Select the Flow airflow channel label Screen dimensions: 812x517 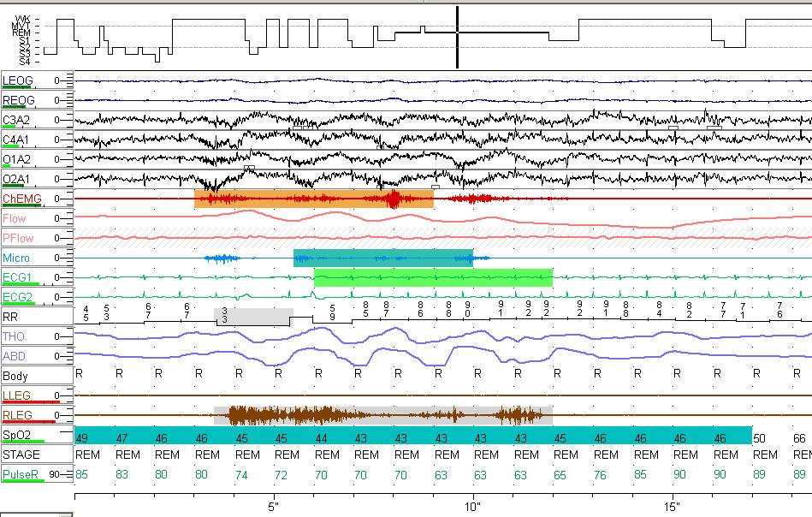[14, 218]
